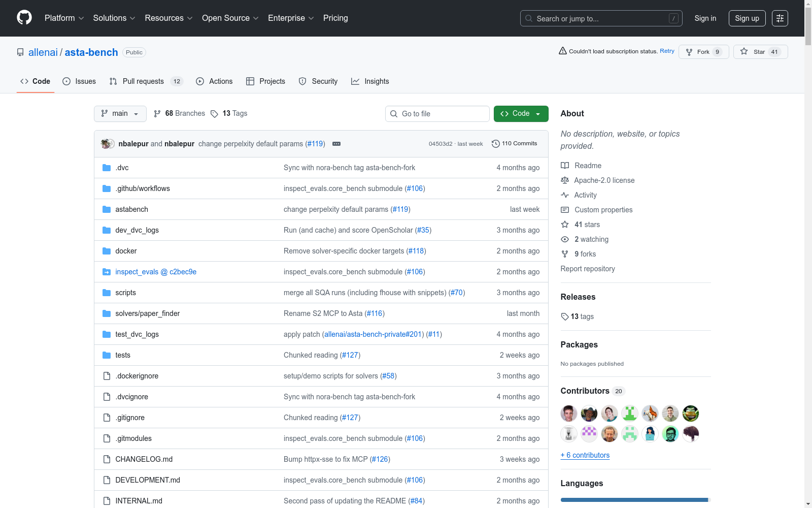
Task: Click the Report repository link
Action: tap(588, 269)
